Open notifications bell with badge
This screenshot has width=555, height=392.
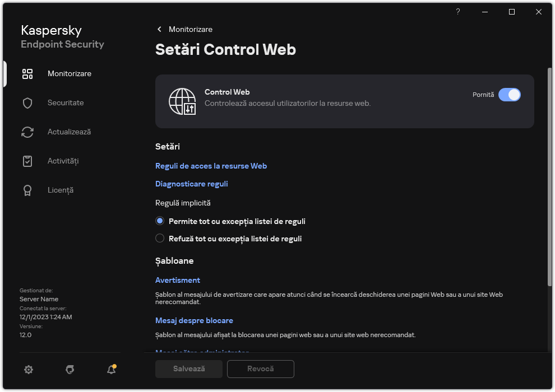pyautogui.click(x=111, y=370)
